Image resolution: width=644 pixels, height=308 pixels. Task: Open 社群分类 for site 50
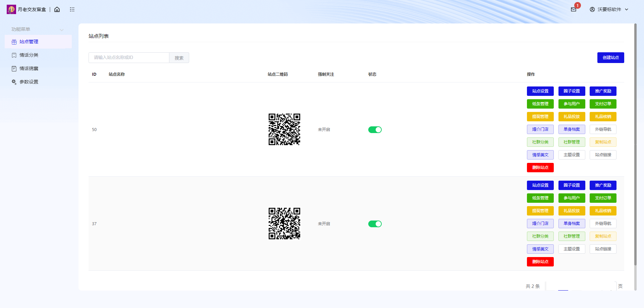[540, 142]
